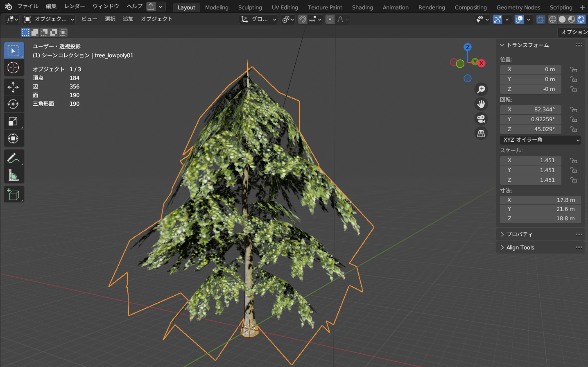Switch to the Shading workspace tab
This screenshot has width=588, height=367.
tap(362, 7)
